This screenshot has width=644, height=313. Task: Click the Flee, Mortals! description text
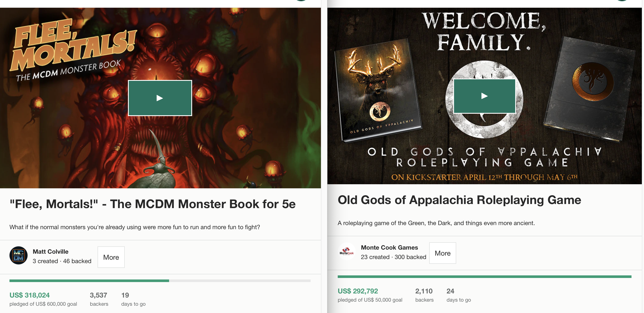click(x=134, y=227)
